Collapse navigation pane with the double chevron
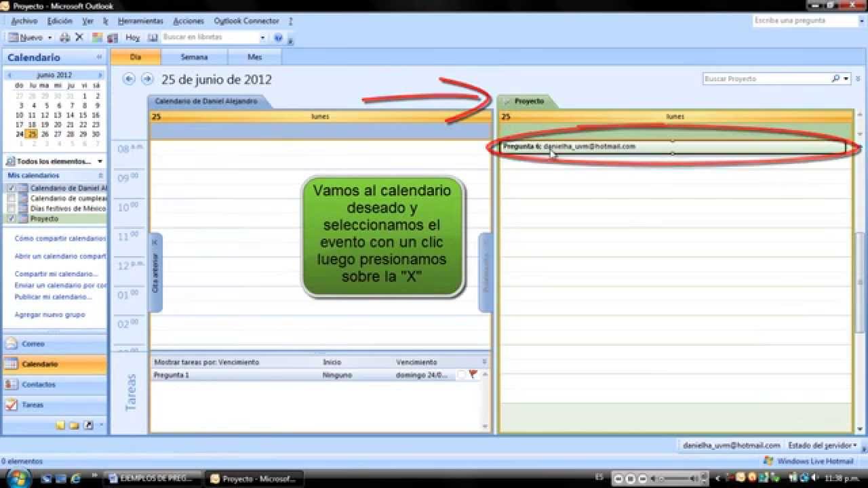 pos(99,58)
